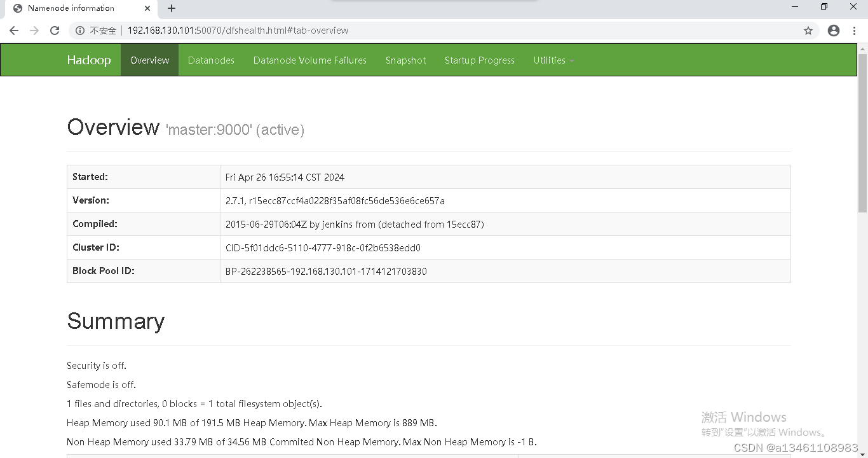Open the Datanodes tab
The image size is (868, 458).
pyautogui.click(x=211, y=60)
